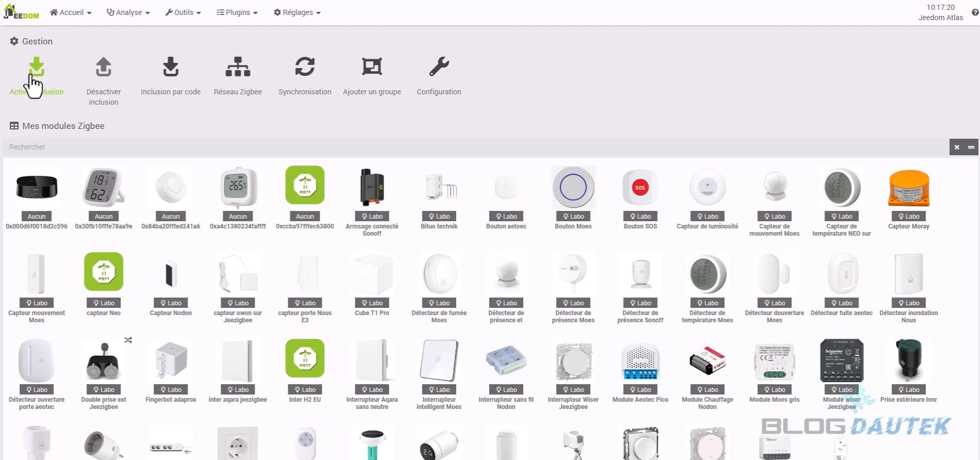Image resolution: width=980 pixels, height=460 pixels.
Task: Open the Outils dropdown menu
Action: pyautogui.click(x=183, y=12)
